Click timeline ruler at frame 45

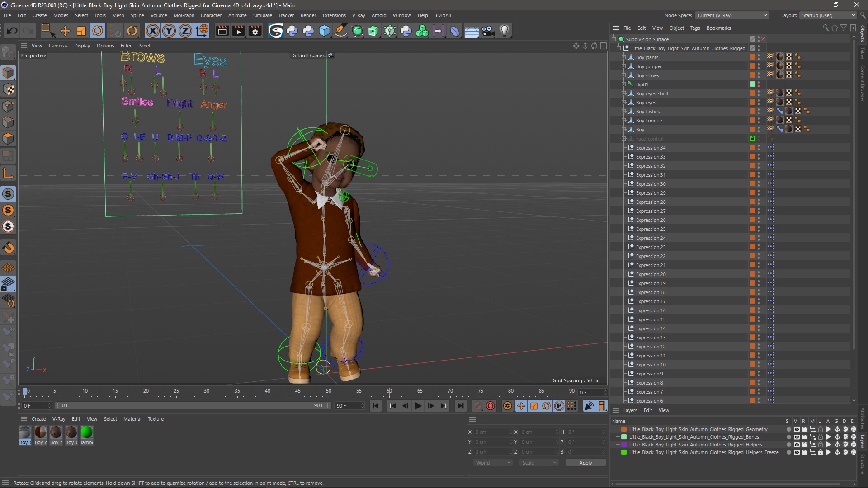[x=298, y=391]
